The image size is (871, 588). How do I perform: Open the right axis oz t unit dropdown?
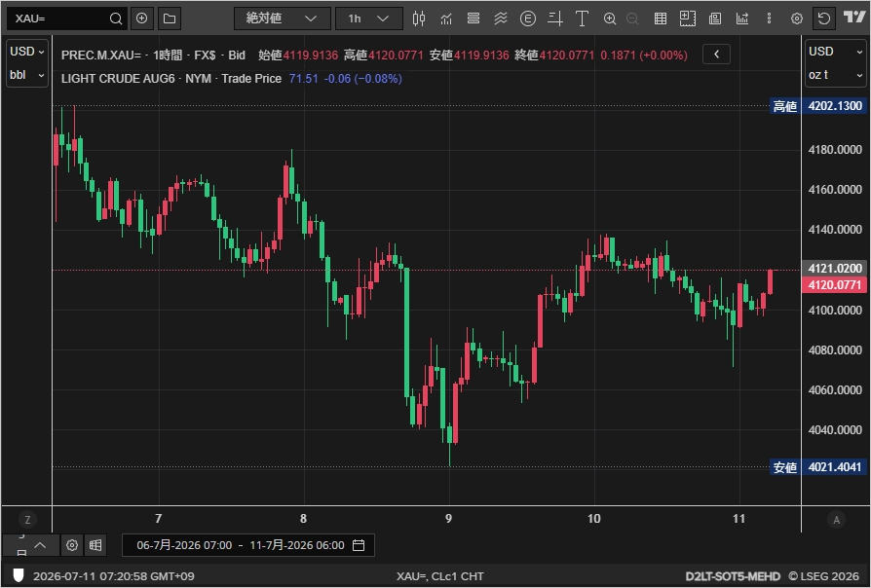point(836,75)
